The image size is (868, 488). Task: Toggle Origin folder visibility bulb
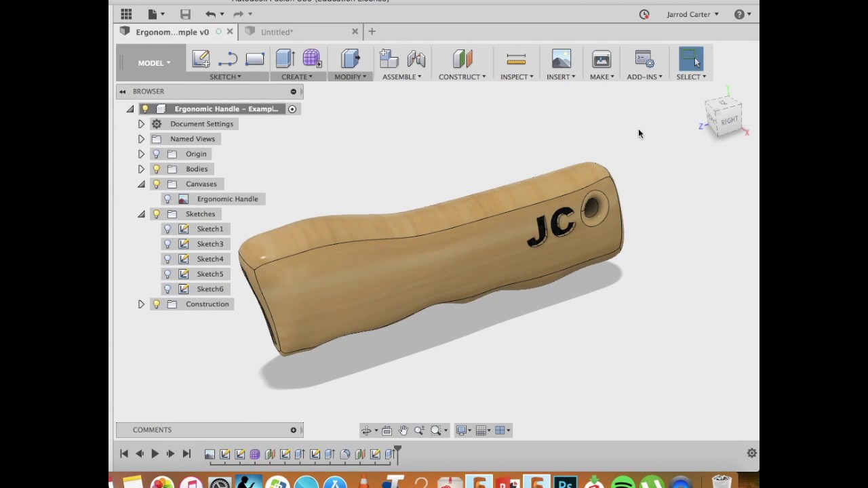(x=157, y=154)
